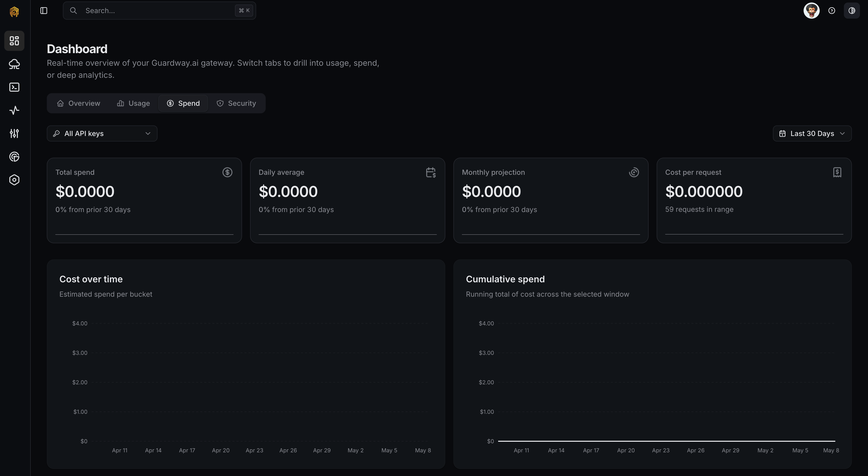Click the search magnifier icon
The image size is (868, 476).
73,11
